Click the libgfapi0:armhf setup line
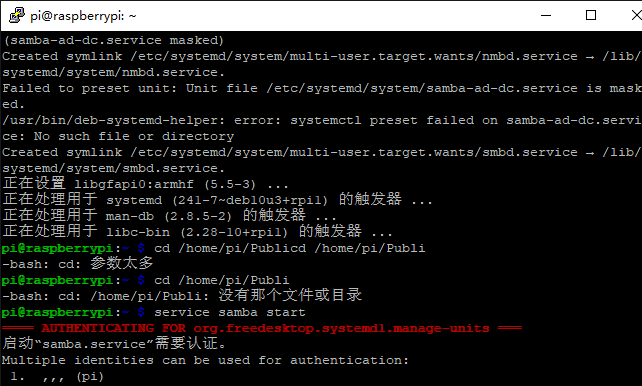This screenshot has height=386, width=642. tap(145, 184)
